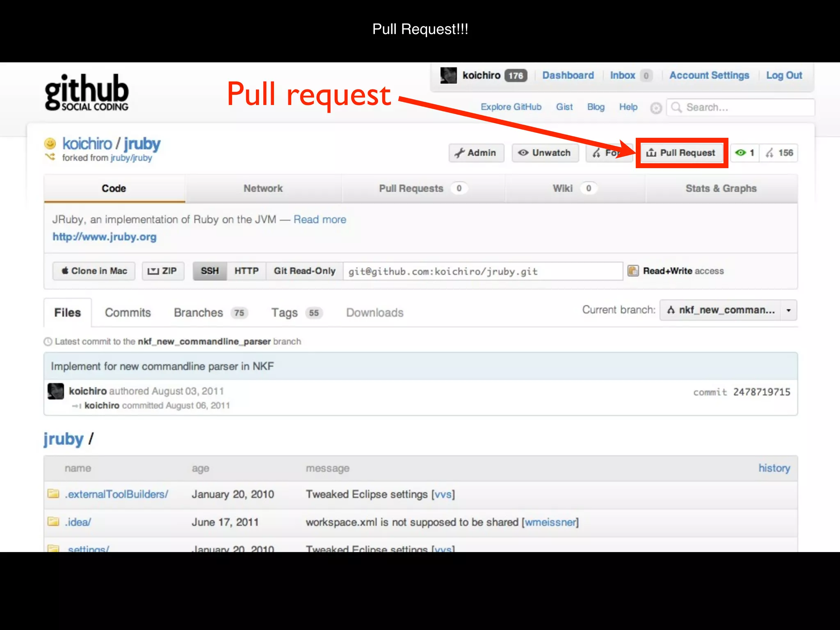Open the Inbox link

pyautogui.click(x=623, y=75)
